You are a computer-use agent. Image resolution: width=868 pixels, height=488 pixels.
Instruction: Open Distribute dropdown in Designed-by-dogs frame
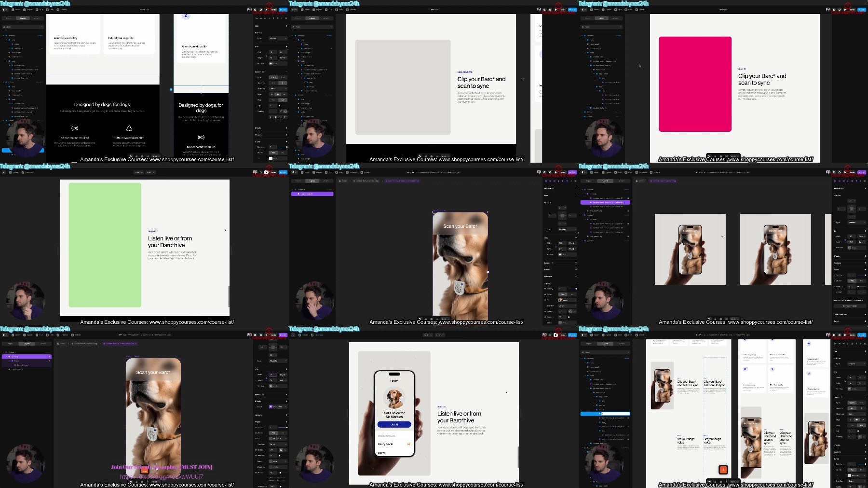(278, 89)
